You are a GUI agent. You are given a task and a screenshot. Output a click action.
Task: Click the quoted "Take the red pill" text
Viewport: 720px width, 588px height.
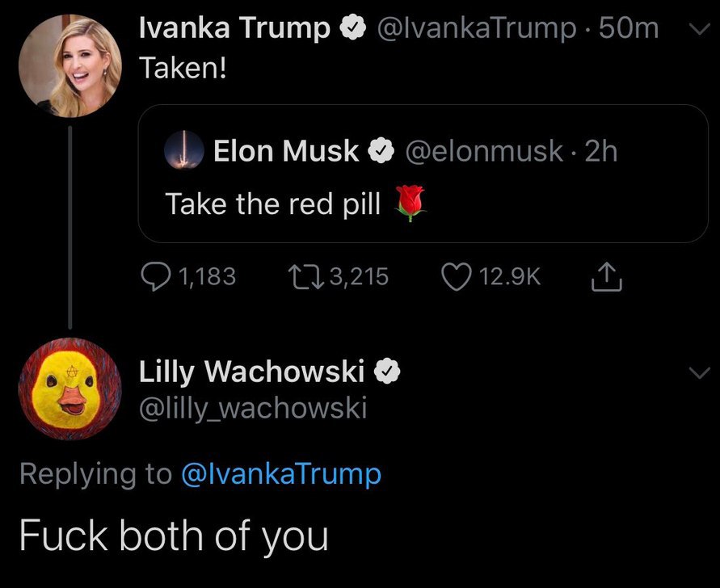tap(273, 204)
